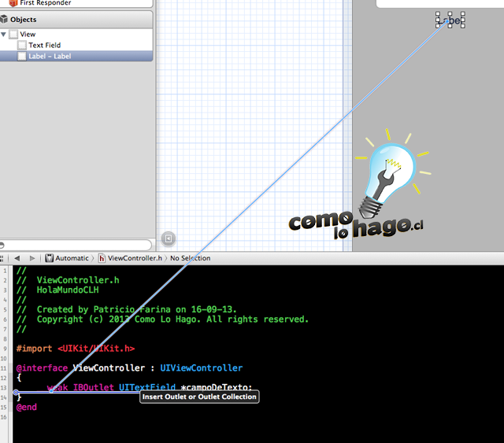Screen dimensions: 504x443
Task: Click the Objects cube icon
Action: coord(4,19)
